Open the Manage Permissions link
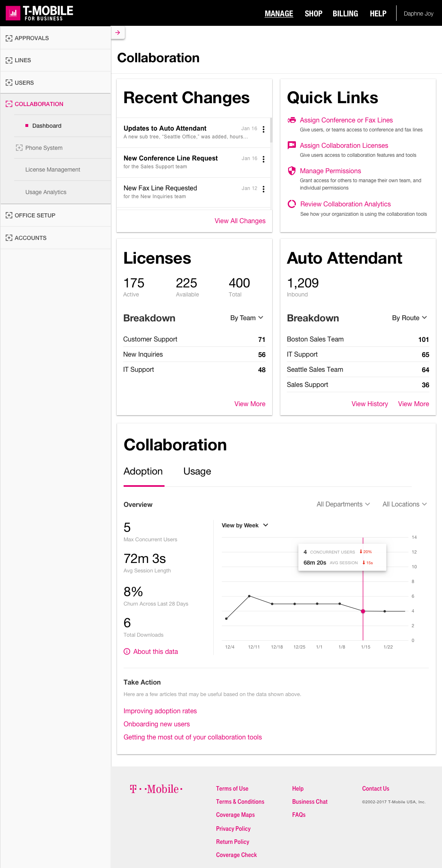 tap(331, 171)
